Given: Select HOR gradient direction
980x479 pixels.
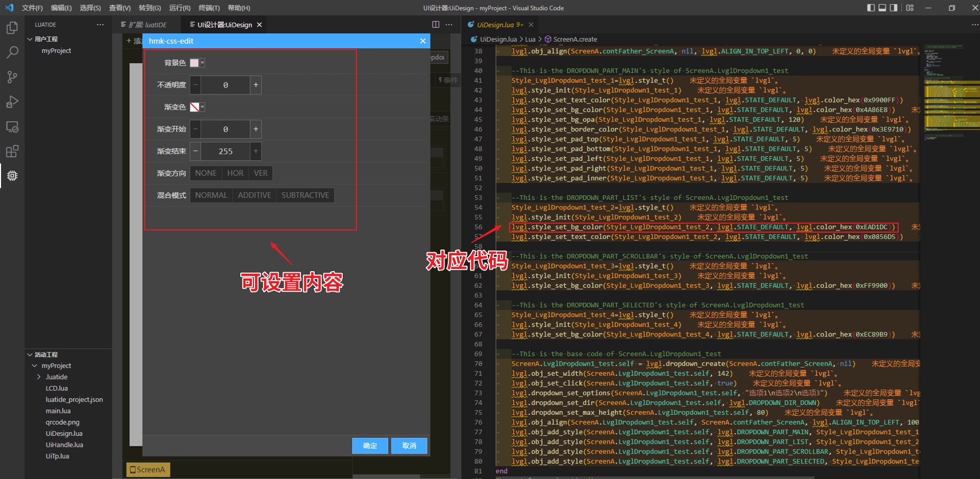Looking at the screenshot, I should pyautogui.click(x=235, y=173).
